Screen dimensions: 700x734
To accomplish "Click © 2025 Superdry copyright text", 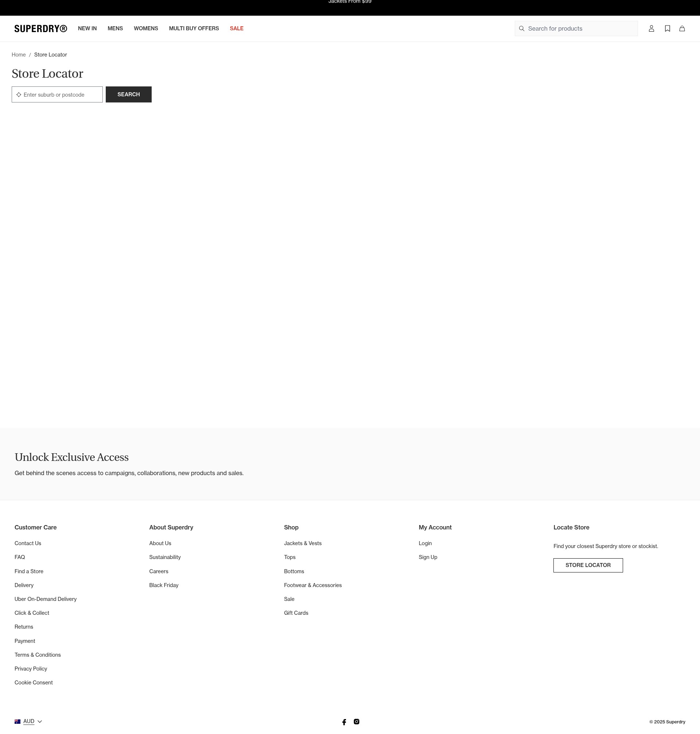I will click(x=667, y=722).
